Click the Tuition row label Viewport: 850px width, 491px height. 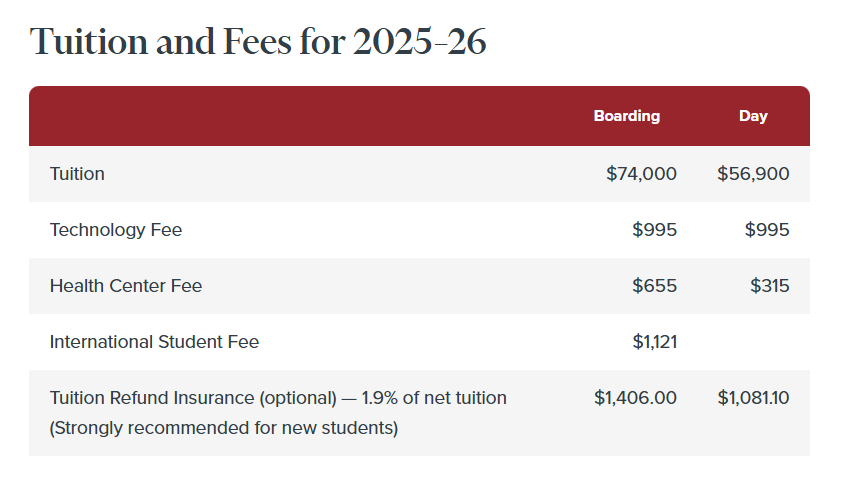77,174
